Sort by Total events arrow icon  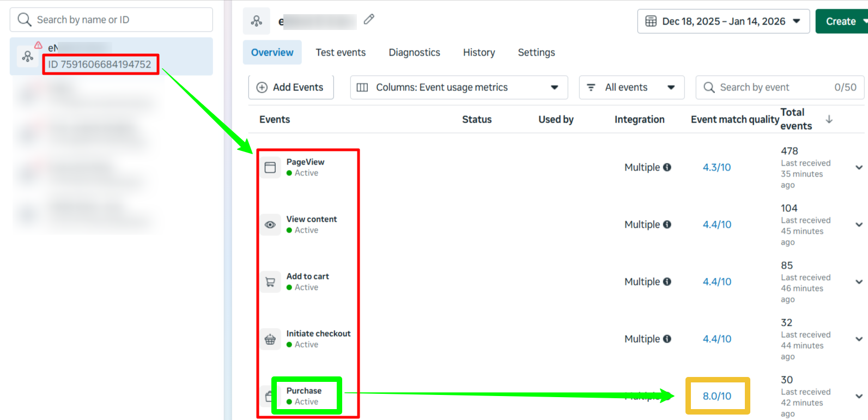pos(829,119)
